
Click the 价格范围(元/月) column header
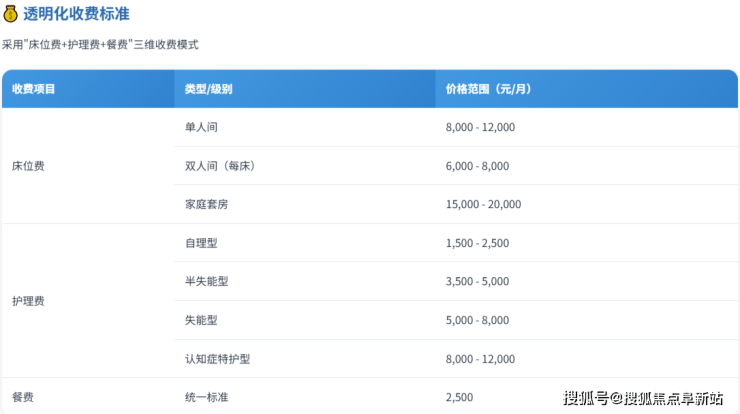488,89
